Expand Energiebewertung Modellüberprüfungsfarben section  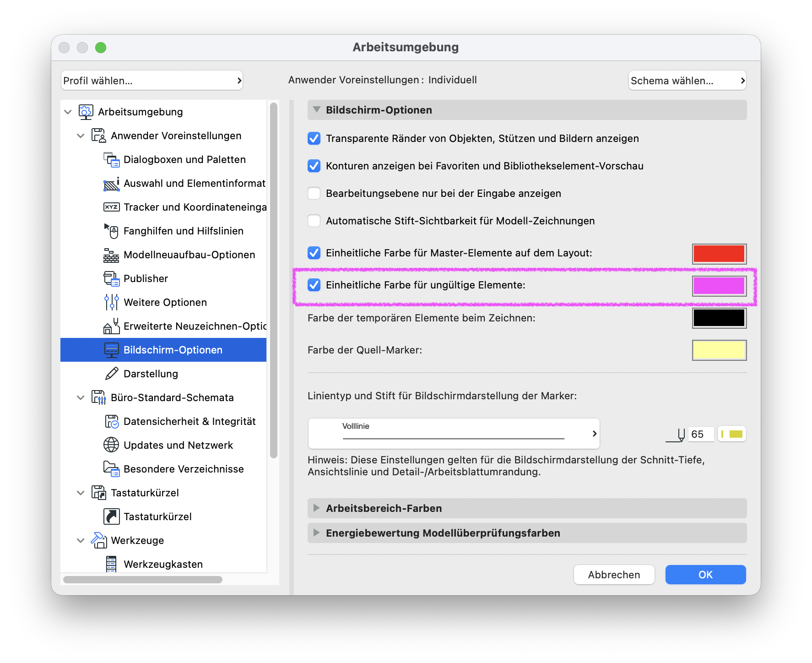pyautogui.click(x=316, y=533)
